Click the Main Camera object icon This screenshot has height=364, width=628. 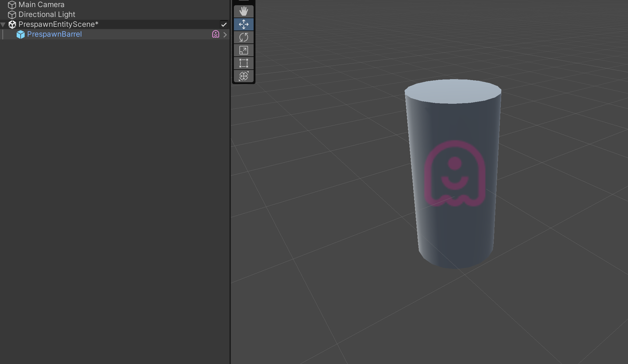[x=12, y=5]
